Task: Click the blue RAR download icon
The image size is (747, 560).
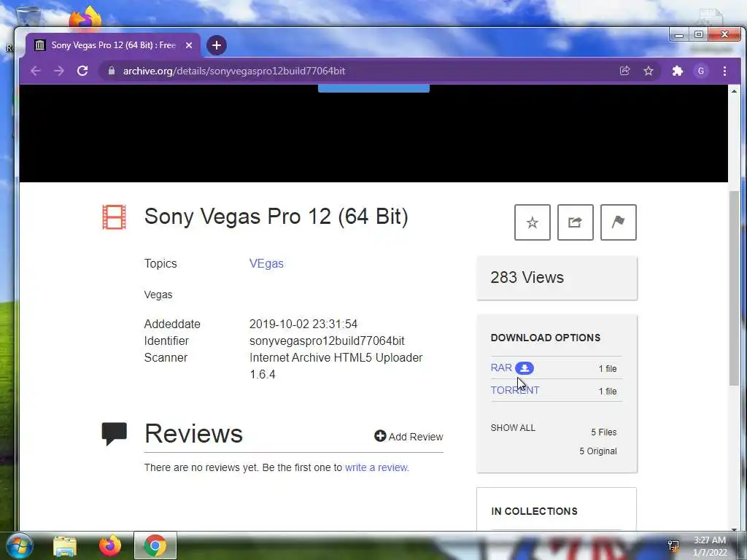Action: 524,368
